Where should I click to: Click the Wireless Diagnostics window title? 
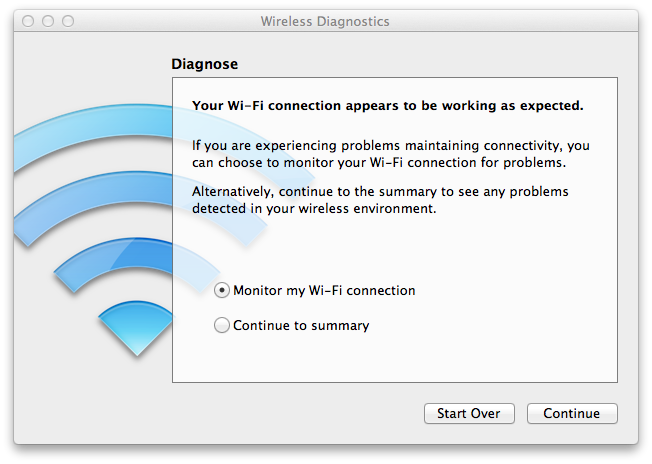click(325, 21)
